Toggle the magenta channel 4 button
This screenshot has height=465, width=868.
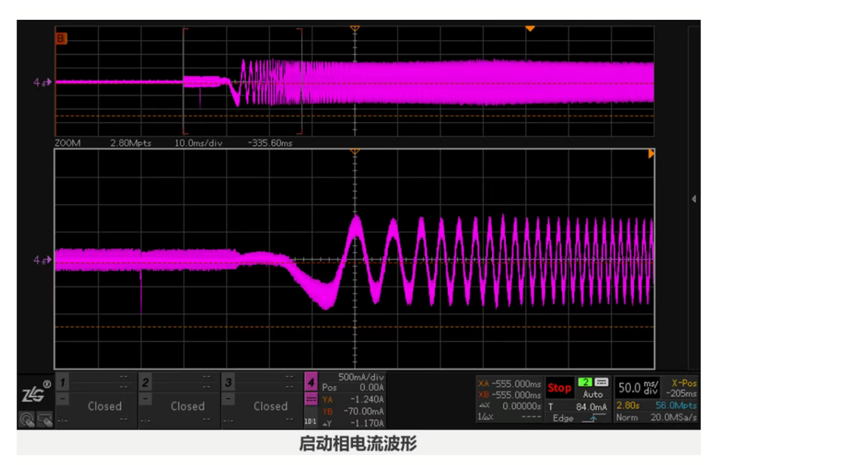coord(311,383)
